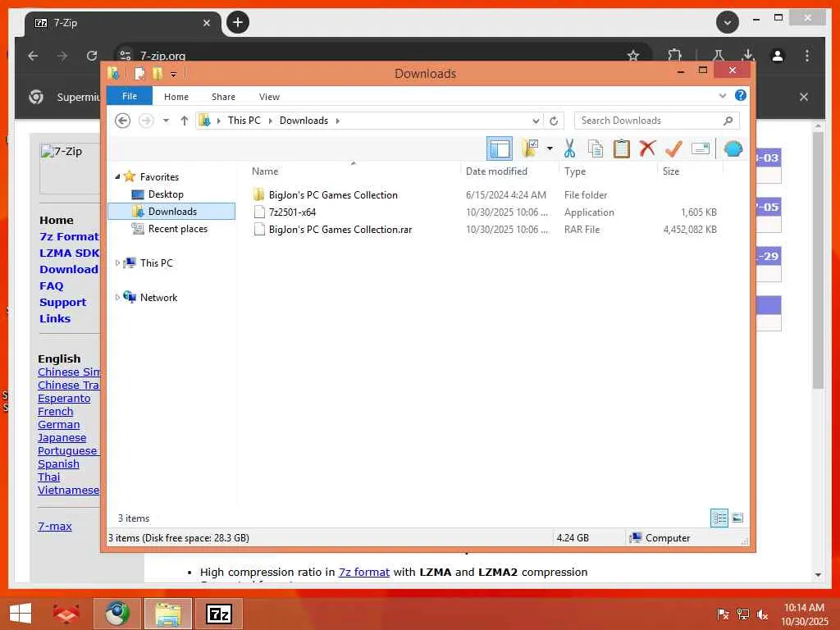The height and width of the screenshot is (630, 840).
Task: Open new tab in Chrome
Action: point(238,22)
